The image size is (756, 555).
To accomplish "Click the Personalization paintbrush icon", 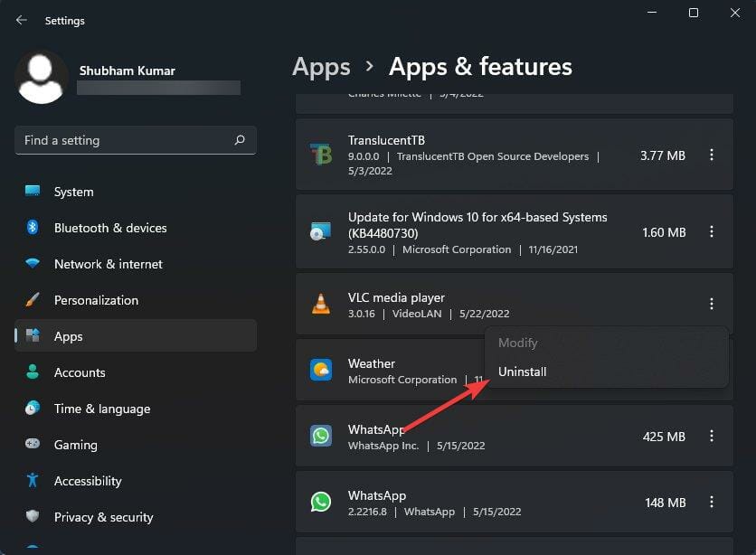I will coord(33,300).
